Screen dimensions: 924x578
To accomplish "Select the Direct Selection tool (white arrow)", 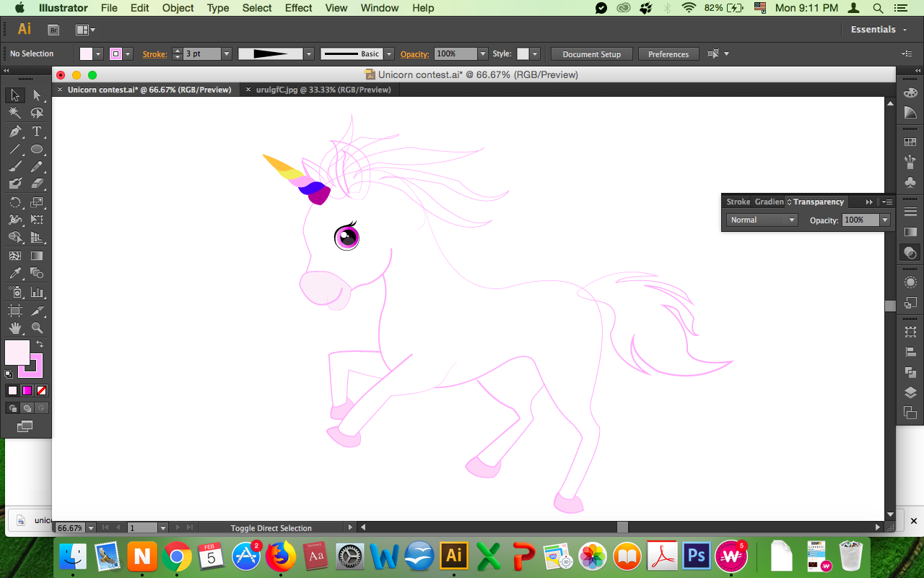I will pos(37,95).
